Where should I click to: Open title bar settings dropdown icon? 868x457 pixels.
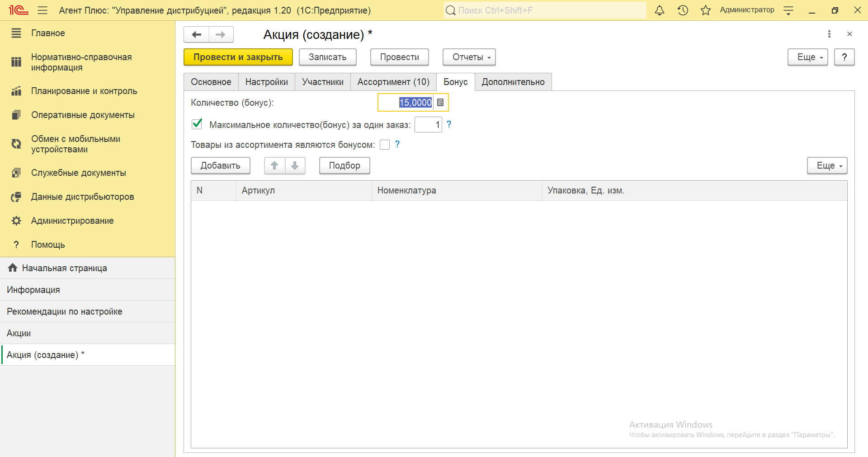point(788,10)
